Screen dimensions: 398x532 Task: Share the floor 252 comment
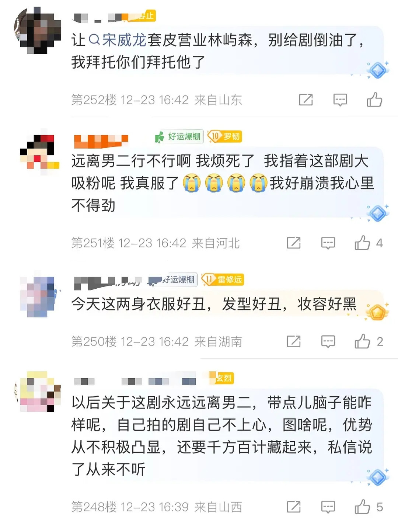click(306, 100)
